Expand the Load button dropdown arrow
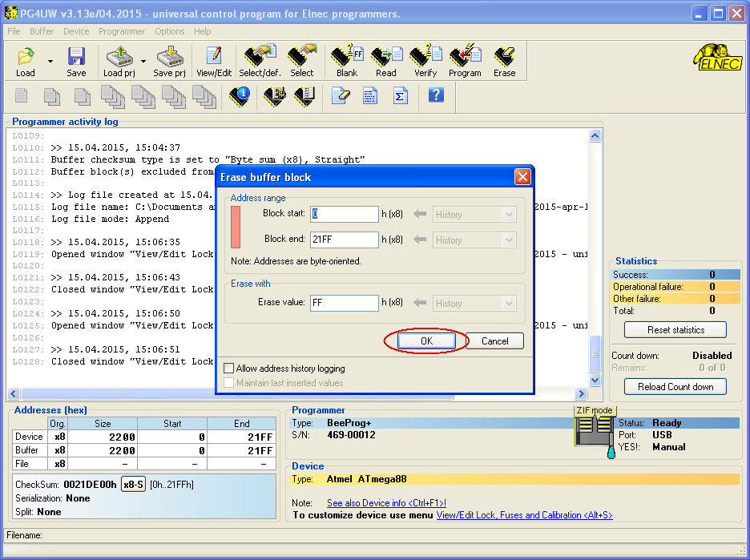This screenshot has height=560, width=750. [x=50, y=61]
